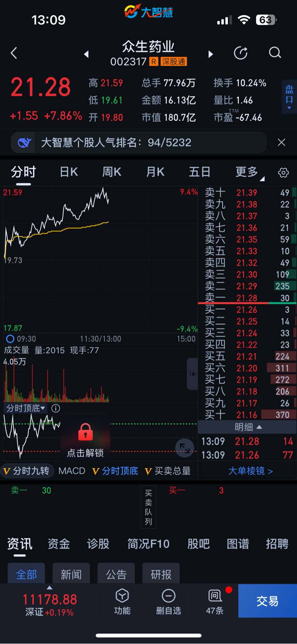The height and width of the screenshot is (644, 297).
Task: Switch to the 日K chart tab
Action: (x=69, y=172)
